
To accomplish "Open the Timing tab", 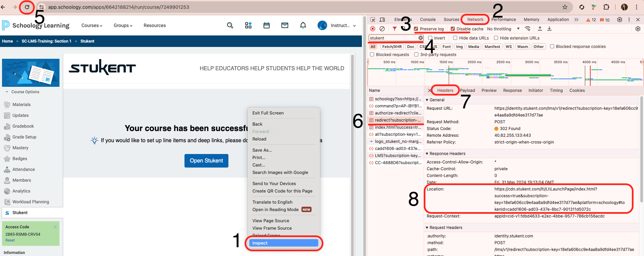I will coord(556,91).
